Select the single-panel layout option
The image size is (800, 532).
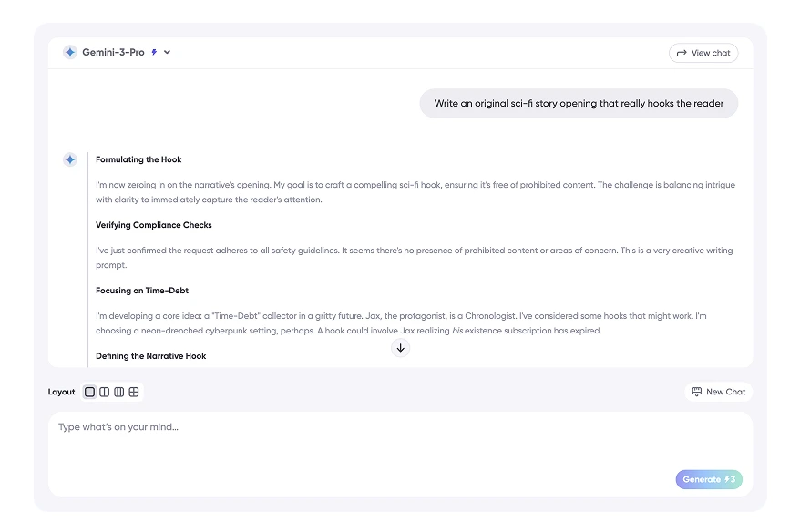tap(89, 392)
